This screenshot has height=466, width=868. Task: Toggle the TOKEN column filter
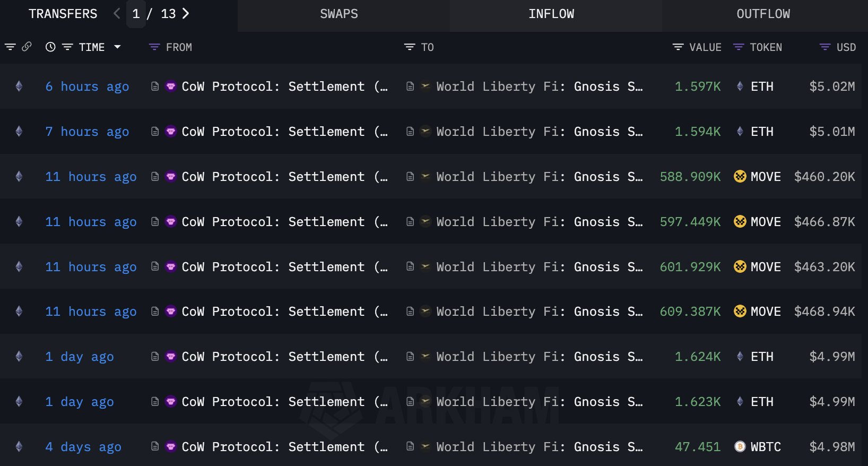[x=738, y=47]
